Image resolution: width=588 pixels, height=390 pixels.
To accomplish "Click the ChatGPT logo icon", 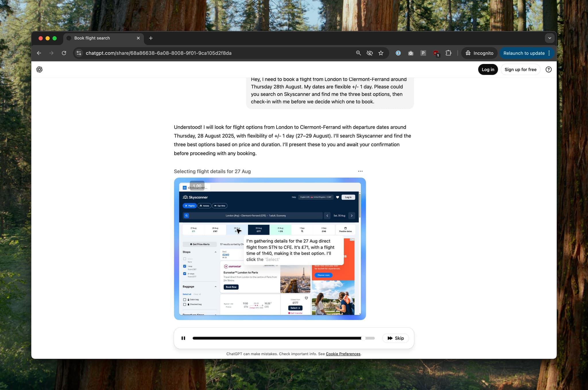I will pos(39,69).
